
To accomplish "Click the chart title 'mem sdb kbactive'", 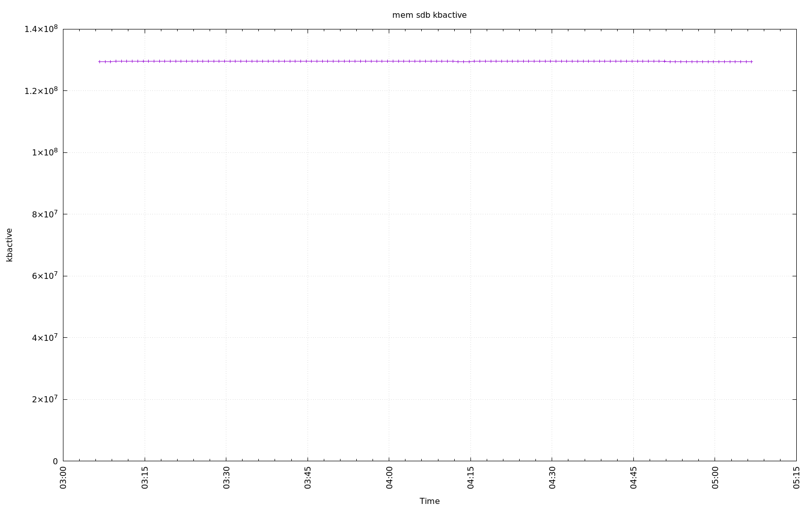I will (429, 15).
